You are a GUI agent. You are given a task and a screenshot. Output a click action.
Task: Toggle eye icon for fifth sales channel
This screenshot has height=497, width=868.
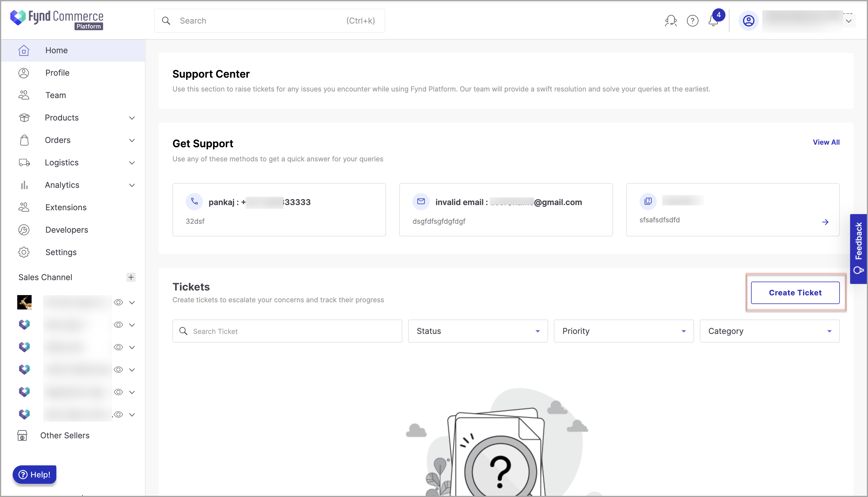tap(118, 392)
